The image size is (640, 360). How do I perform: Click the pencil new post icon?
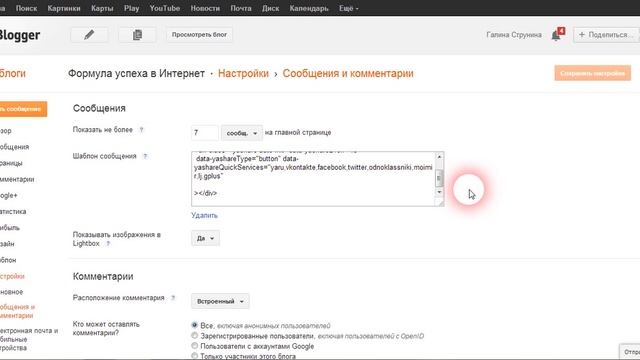[89, 35]
